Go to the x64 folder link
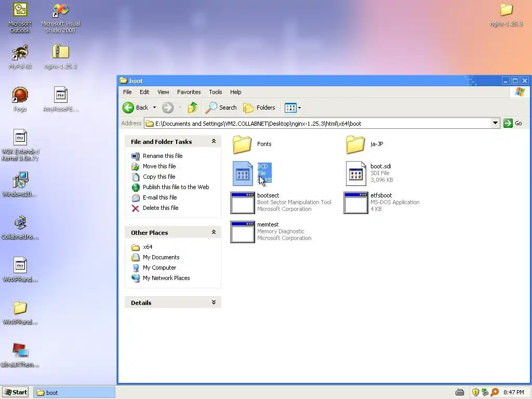The width and height of the screenshot is (532, 399). (x=148, y=247)
